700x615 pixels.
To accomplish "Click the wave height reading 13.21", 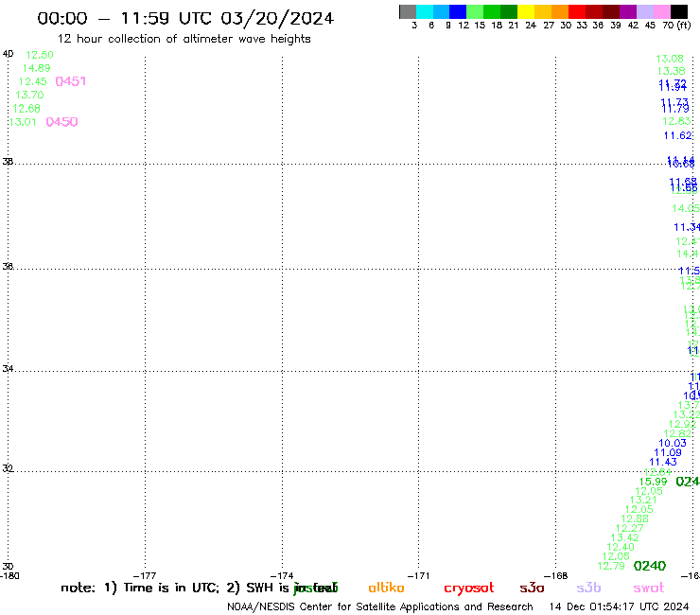I will [643, 501].
